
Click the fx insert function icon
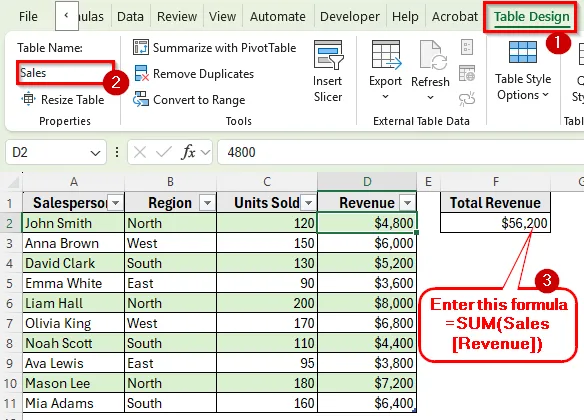coord(188,152)
